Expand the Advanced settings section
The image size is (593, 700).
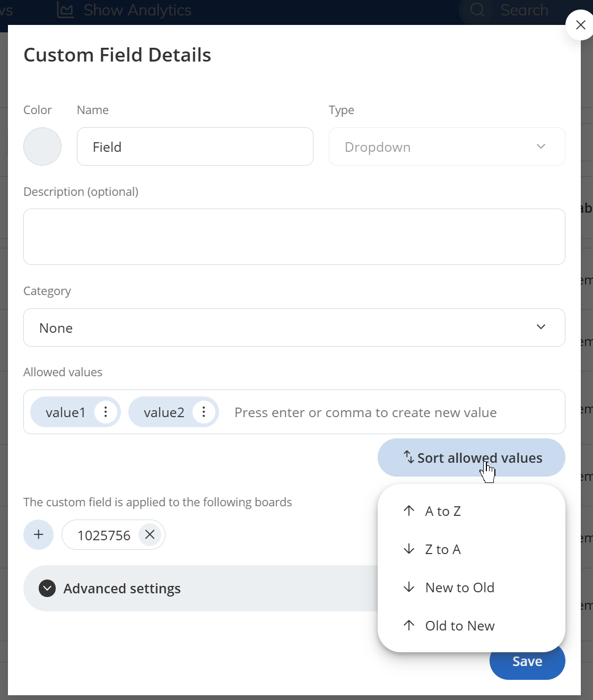(122, 588)
